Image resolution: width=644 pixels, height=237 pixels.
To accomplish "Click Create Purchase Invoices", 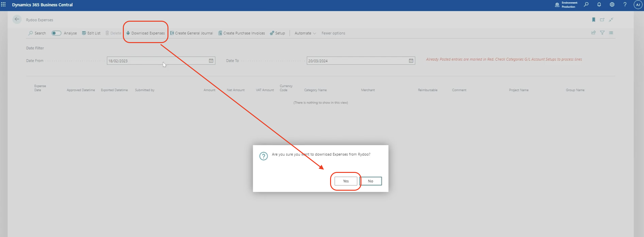I will 242,33.
